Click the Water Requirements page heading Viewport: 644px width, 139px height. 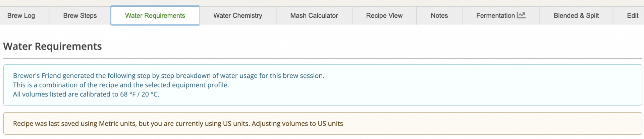click(52, 46)
